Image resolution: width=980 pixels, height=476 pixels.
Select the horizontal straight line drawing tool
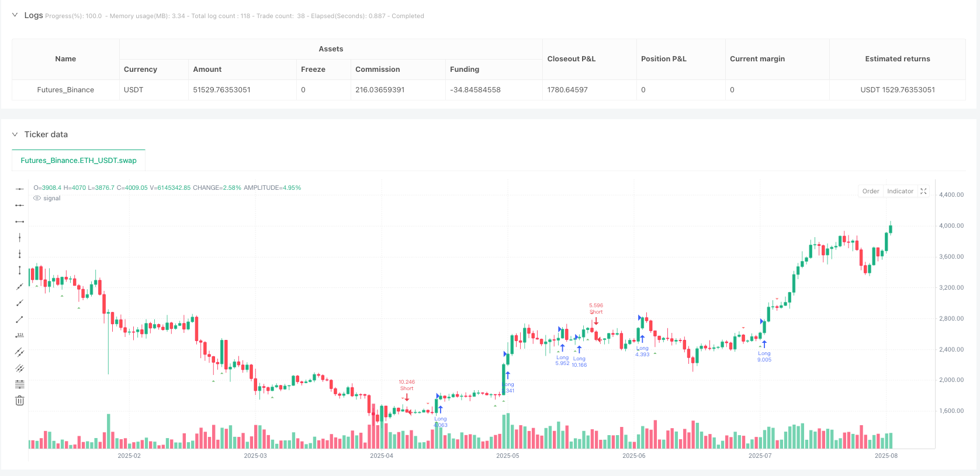(19, 189)
